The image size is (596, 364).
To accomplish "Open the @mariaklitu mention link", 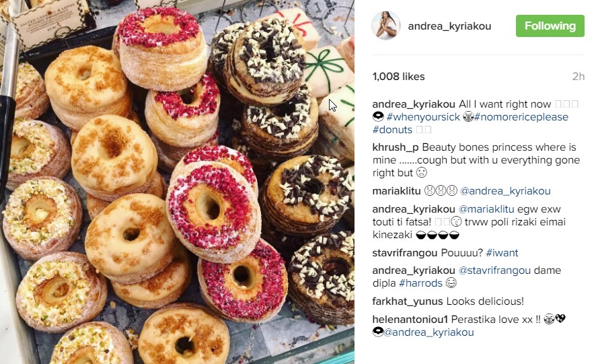I will (x=486, y=209).
